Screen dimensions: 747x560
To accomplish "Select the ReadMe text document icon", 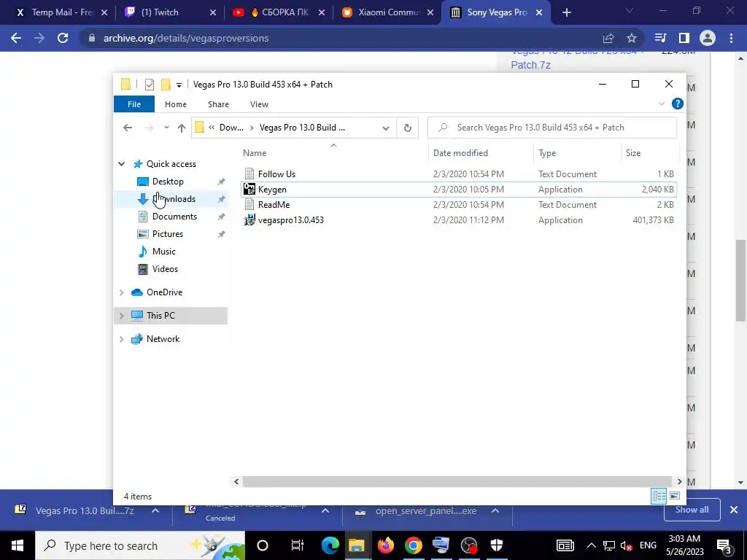I will click(x=249, y=204).
